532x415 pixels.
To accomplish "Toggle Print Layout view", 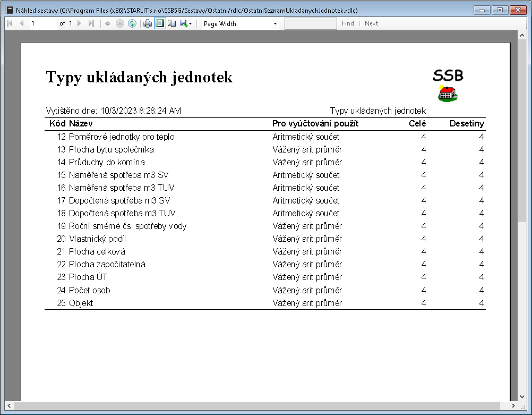I will (160, 23).
